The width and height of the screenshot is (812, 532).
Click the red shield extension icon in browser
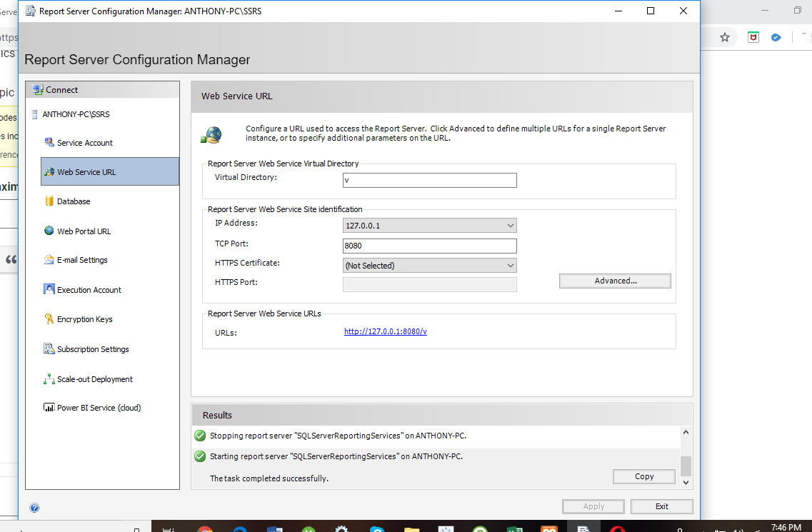(753, 37)
